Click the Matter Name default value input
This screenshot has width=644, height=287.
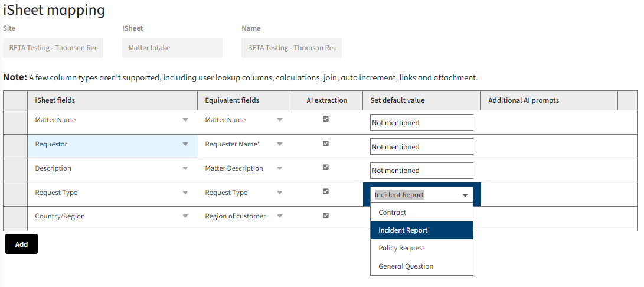421,122
